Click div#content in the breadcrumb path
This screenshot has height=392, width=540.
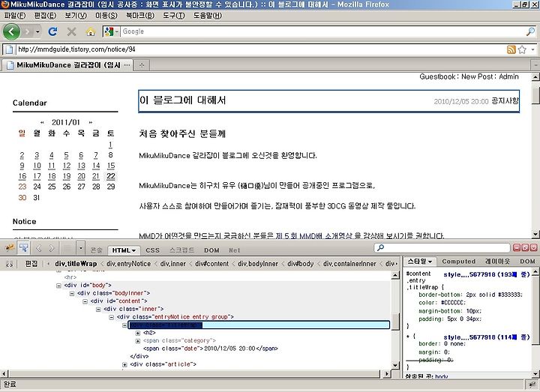point(211,264)
